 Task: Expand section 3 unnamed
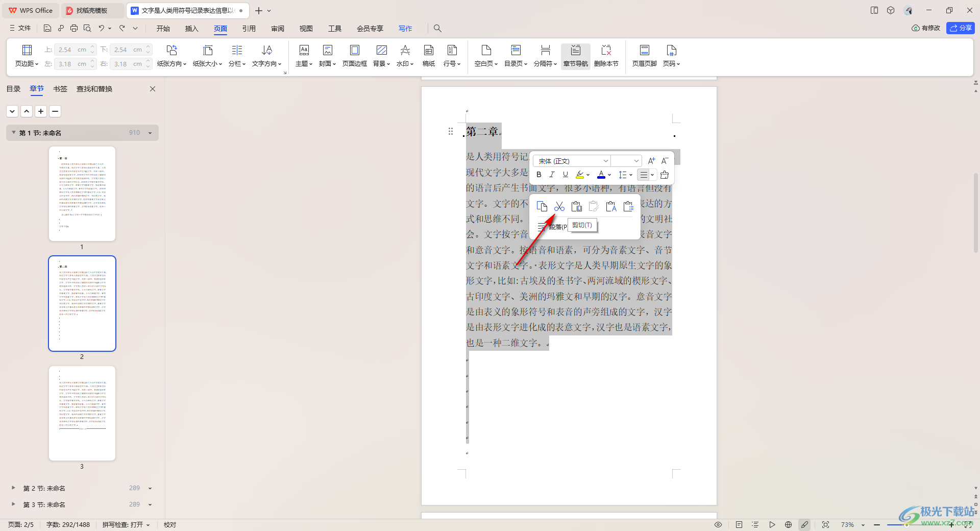[x=14, y=504]
